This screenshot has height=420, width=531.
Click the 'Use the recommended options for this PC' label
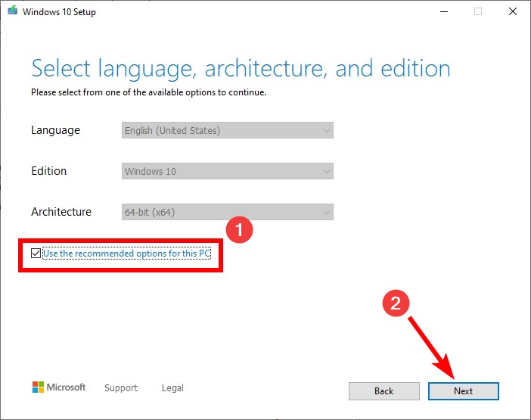[127, 254]
